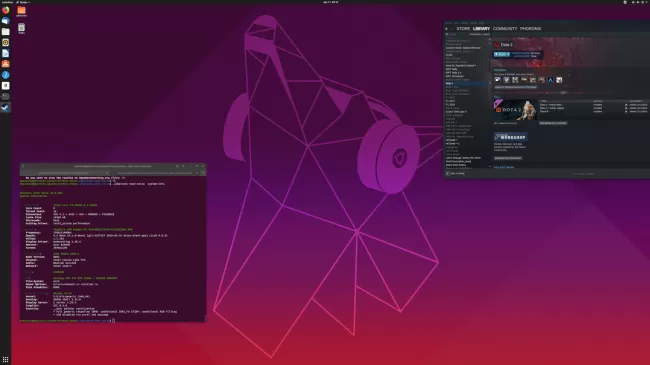
Task: Open LibreOffice Writer from the dock
Action: [x=5, y=53]
